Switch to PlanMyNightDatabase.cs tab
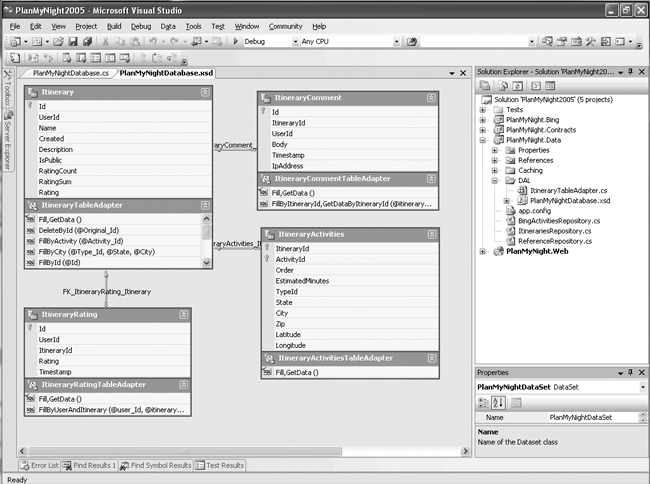Viewport: 650px width, 484px height. click(71, 73)
